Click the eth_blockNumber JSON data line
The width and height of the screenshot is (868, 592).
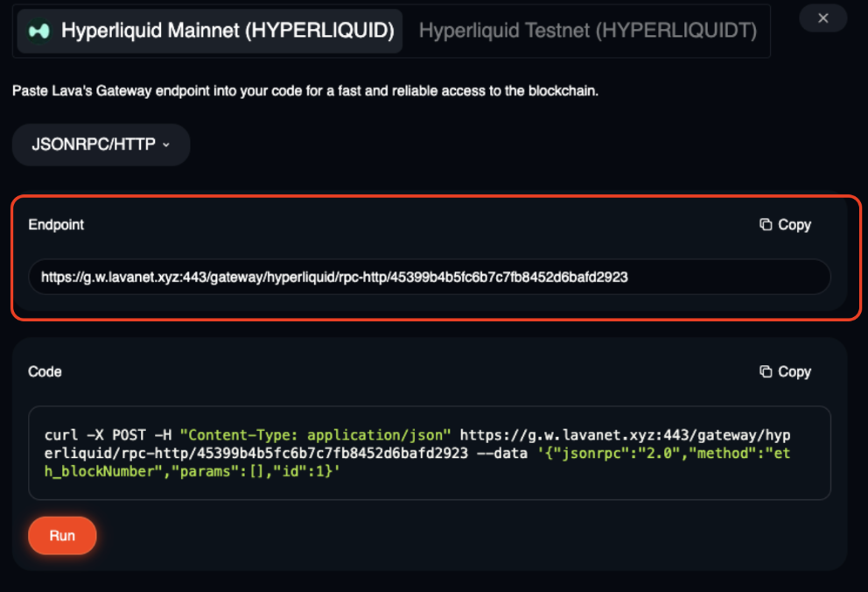[201, 471]
